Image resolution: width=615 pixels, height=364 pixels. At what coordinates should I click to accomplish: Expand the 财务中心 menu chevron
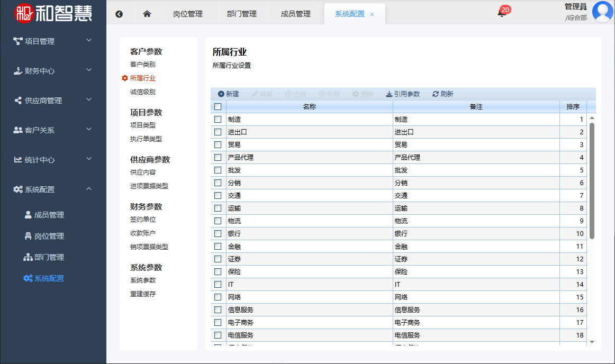89,70
